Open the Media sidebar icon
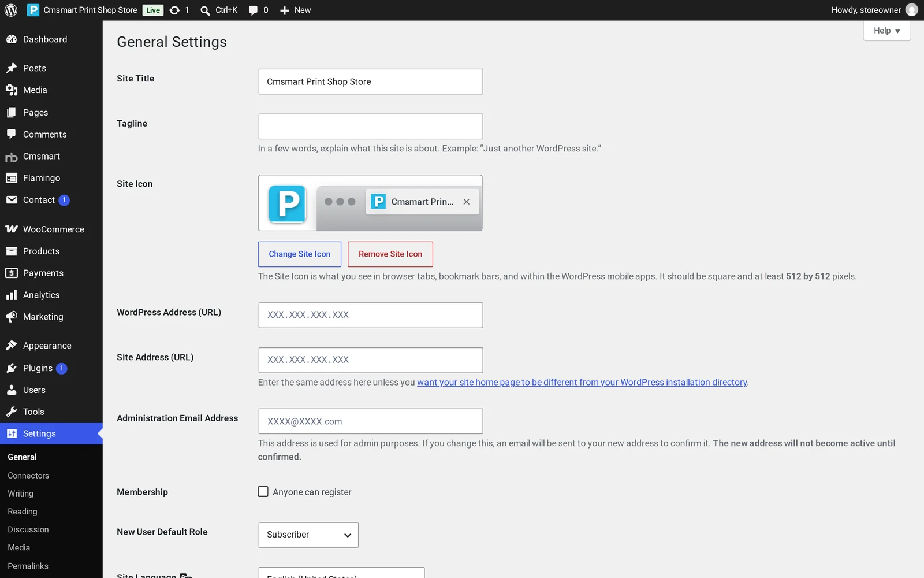The width and height of the screenshot is (924, 578). pos(12,90)
